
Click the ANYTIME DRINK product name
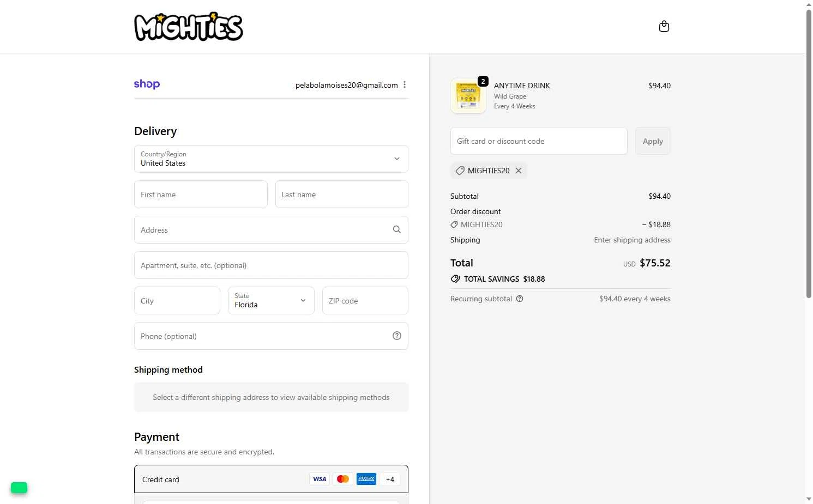522,86
